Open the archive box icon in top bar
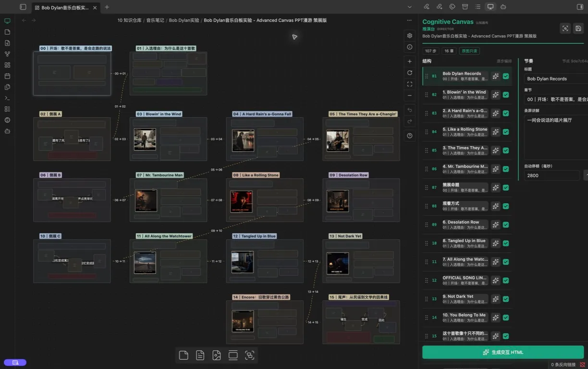 point(465,7)
